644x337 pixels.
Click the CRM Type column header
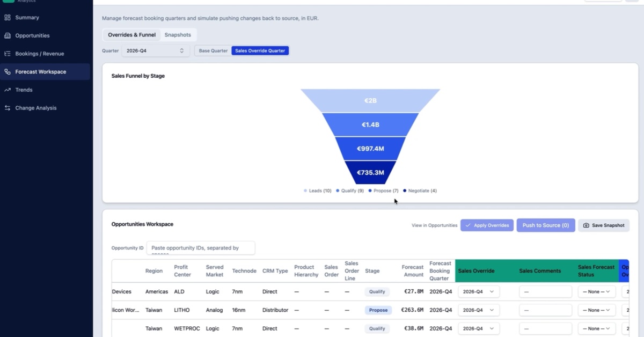275,271
